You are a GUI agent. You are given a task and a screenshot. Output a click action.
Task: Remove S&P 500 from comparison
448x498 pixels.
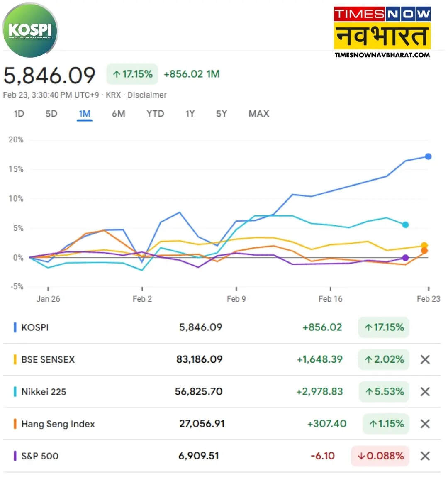(425, 456)
